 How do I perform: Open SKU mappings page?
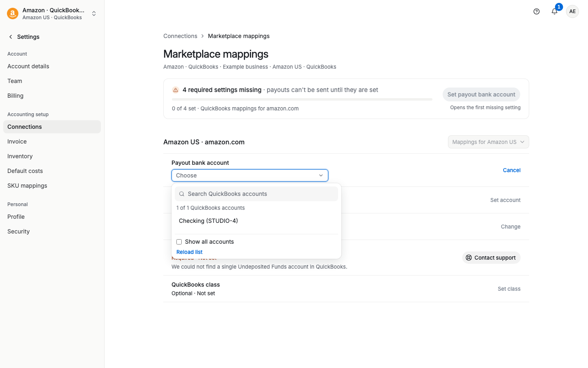(52, 186)
